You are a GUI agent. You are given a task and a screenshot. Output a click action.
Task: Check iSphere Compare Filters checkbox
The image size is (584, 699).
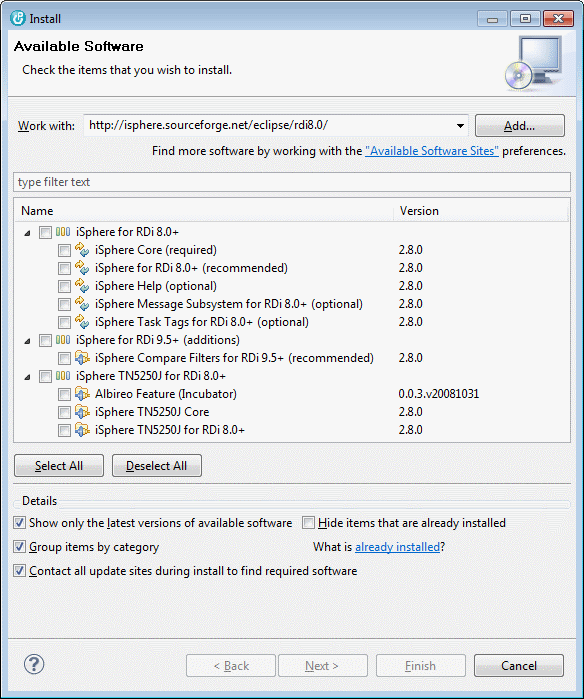coord(64,358)
